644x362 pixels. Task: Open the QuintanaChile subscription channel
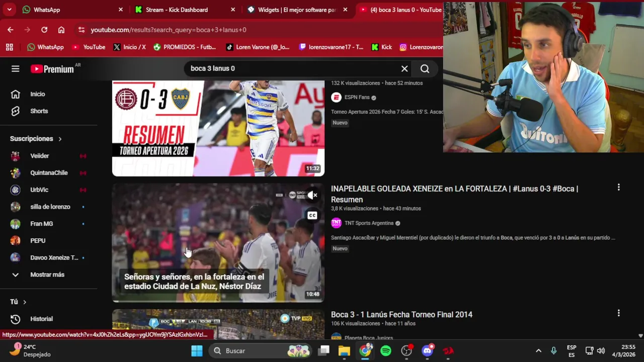[x=49, y=173]
